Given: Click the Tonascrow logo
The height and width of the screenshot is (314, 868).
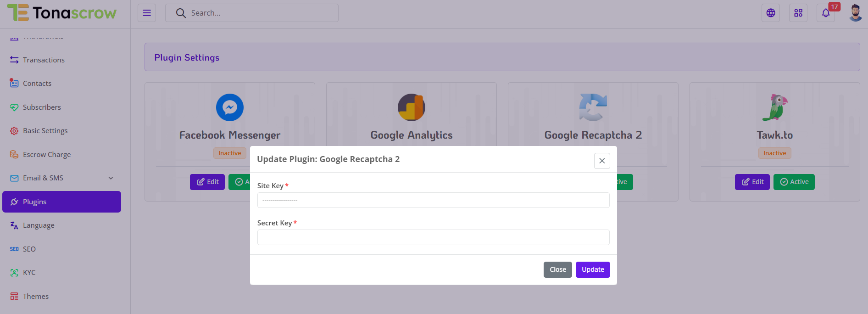Looking at the screenshot, I should pos(62,13).
